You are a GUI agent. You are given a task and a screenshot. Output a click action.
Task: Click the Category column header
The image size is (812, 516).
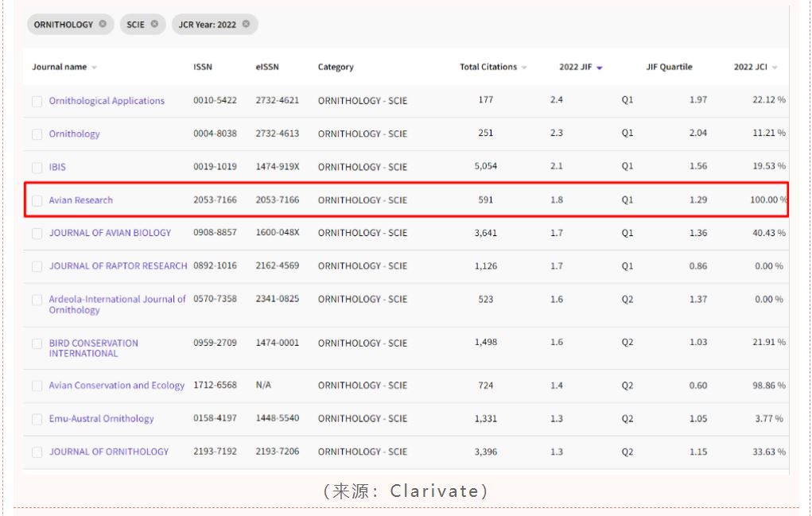336,68
